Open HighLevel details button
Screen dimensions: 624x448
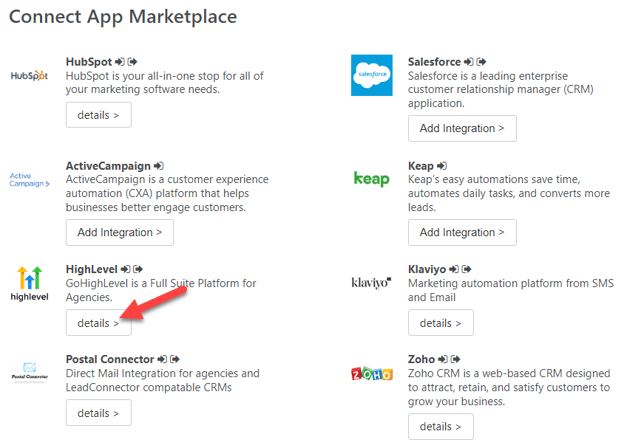point(98,323)
